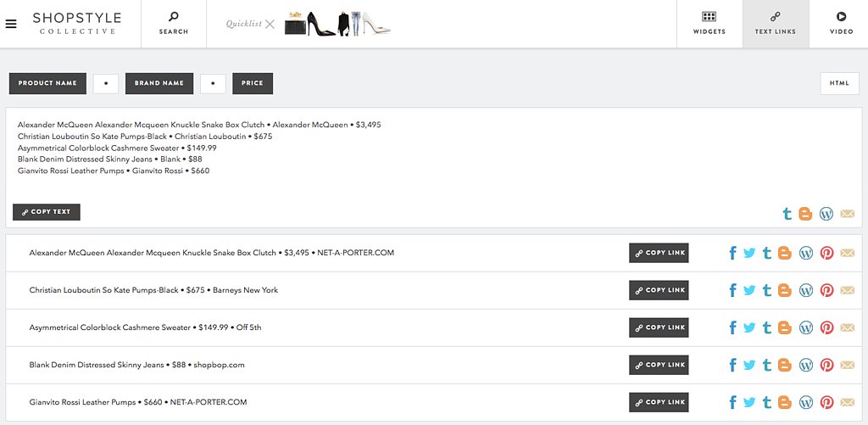Open the Search magnifier icon
Screen dimensions: 868x425
point(173,17)
